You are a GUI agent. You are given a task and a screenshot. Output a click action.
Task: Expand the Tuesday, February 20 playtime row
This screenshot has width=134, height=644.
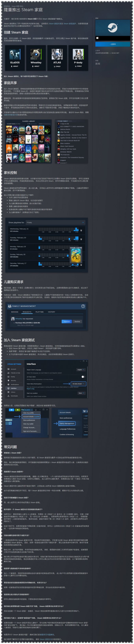click(x=81, y=239)
